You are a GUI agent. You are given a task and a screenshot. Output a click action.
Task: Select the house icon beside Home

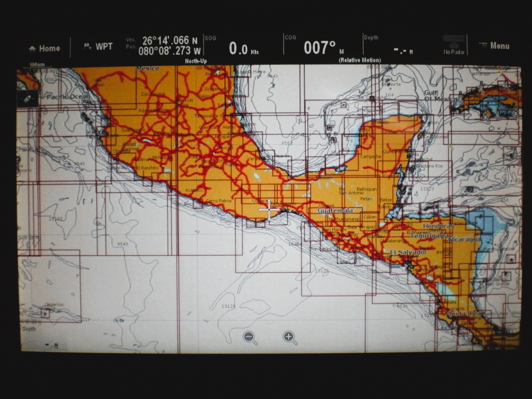click(32, 49)
